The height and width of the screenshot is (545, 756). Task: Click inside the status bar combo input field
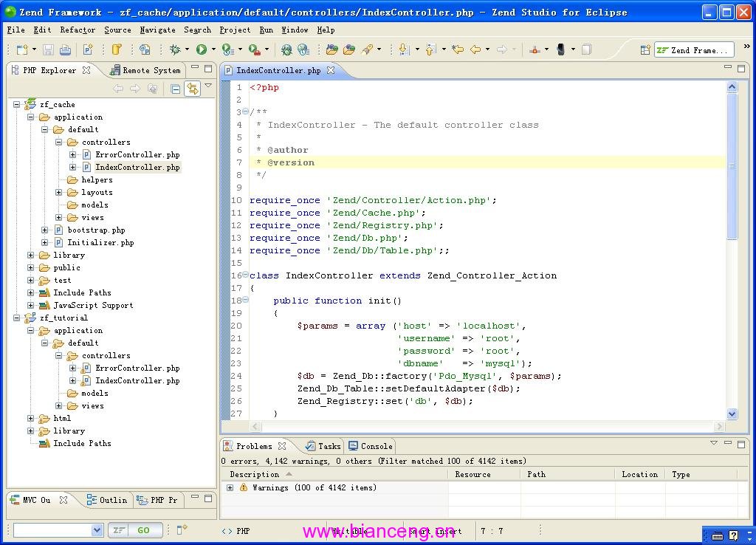pos(52,530)
